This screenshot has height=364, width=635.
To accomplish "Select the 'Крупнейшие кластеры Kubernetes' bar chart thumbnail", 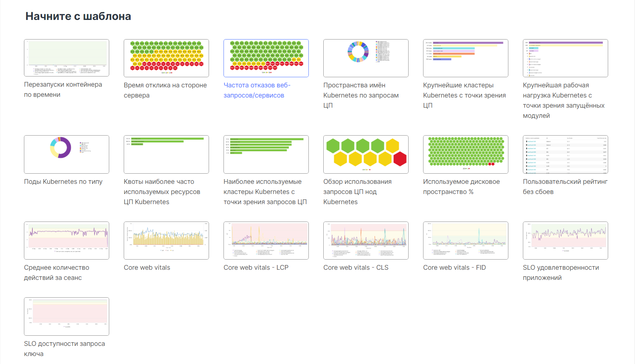I will [466, 58].
